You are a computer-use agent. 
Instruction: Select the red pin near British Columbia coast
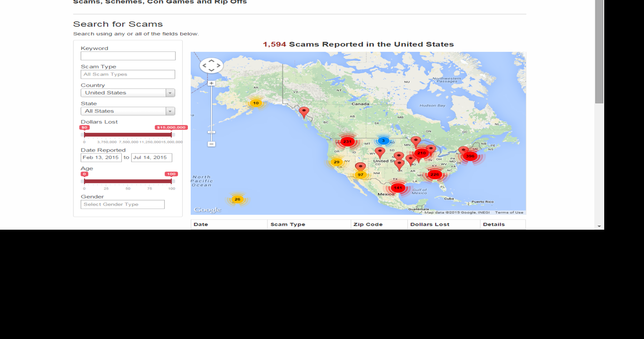(x=304, y=112)
